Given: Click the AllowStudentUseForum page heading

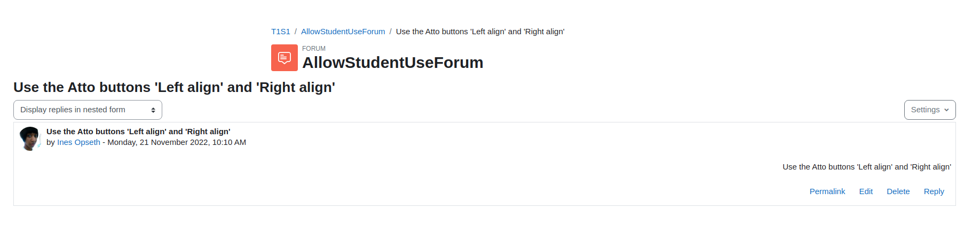Looking at the screenshot, I should (393, 63).
